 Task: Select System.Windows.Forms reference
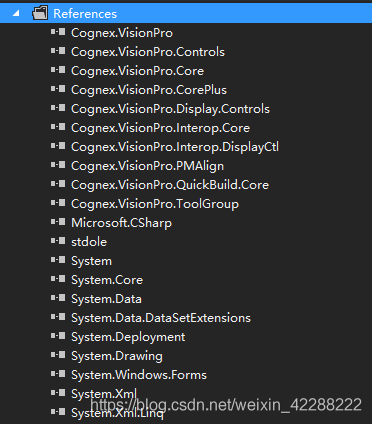pos(139,375)
